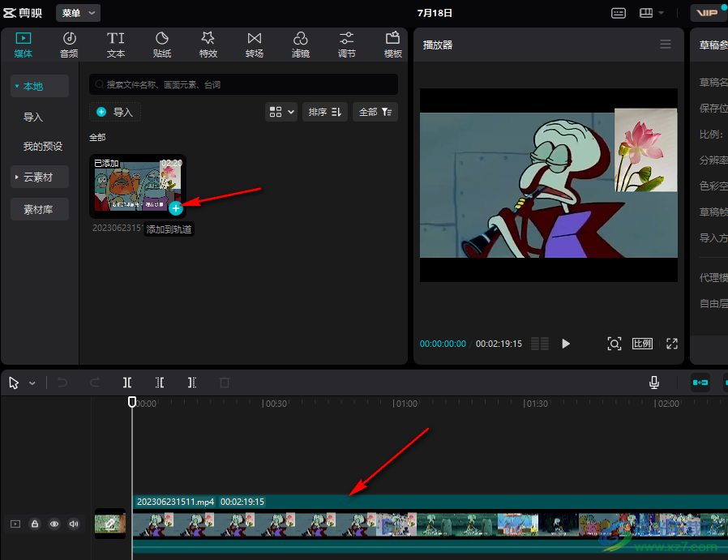Open the 特效 (Effects) tab
728x560 pixels.
point(208,45)
